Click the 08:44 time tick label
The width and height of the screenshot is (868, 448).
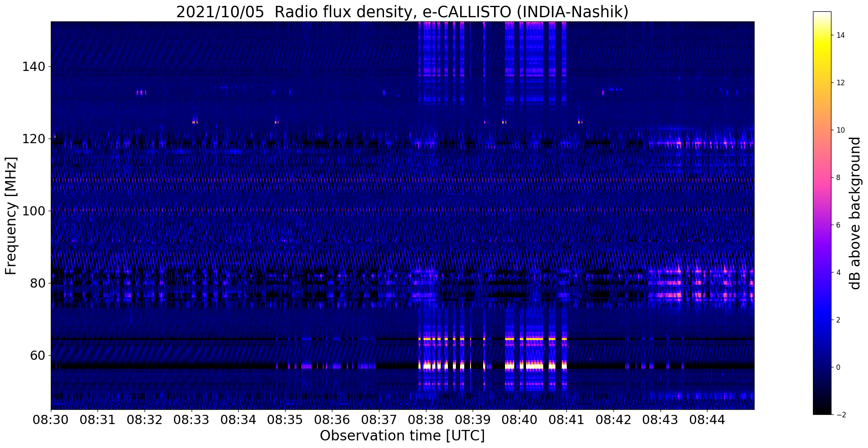point(707,420)
